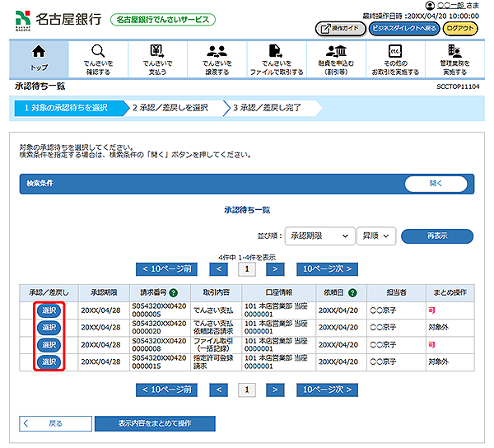
Task: Click the 操作ガイド button
Action: click(339, 28)
